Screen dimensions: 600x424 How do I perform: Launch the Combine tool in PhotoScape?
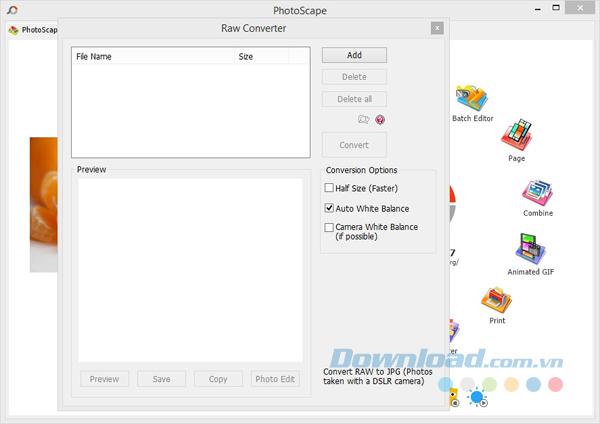pos(538,198)
